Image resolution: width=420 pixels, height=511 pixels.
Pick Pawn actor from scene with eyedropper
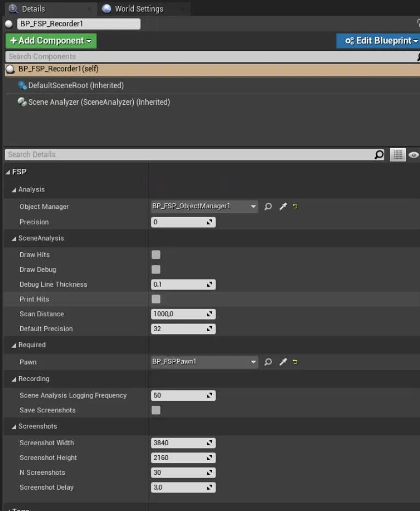pyautogui.click(x=283, y=362)
